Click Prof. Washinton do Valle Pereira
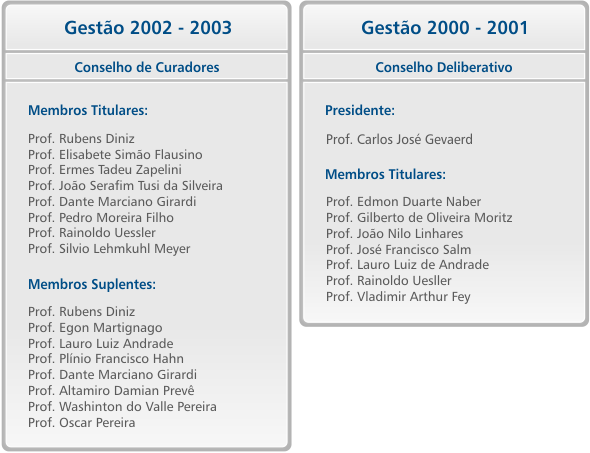The image size is (590, 453). pos(122,407)
